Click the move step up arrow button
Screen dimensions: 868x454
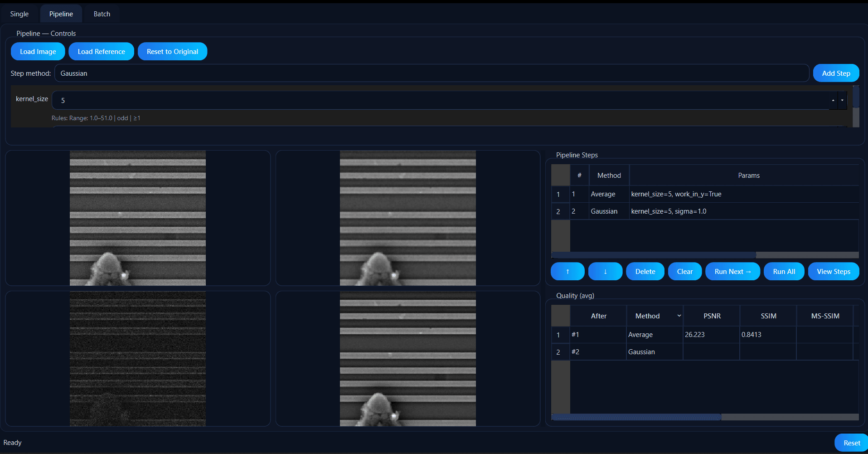(x=567, y=271)
